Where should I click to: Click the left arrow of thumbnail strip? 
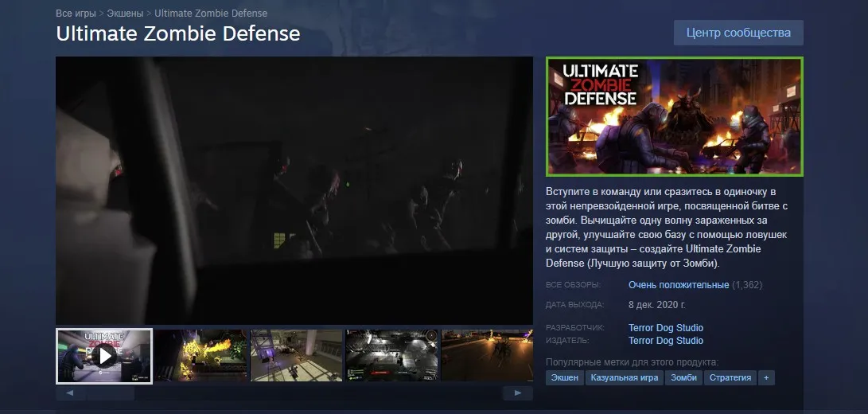70,393
